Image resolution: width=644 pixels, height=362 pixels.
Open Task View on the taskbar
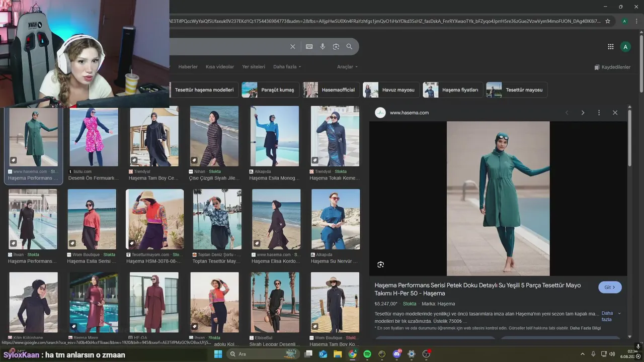tap(307, 354)
